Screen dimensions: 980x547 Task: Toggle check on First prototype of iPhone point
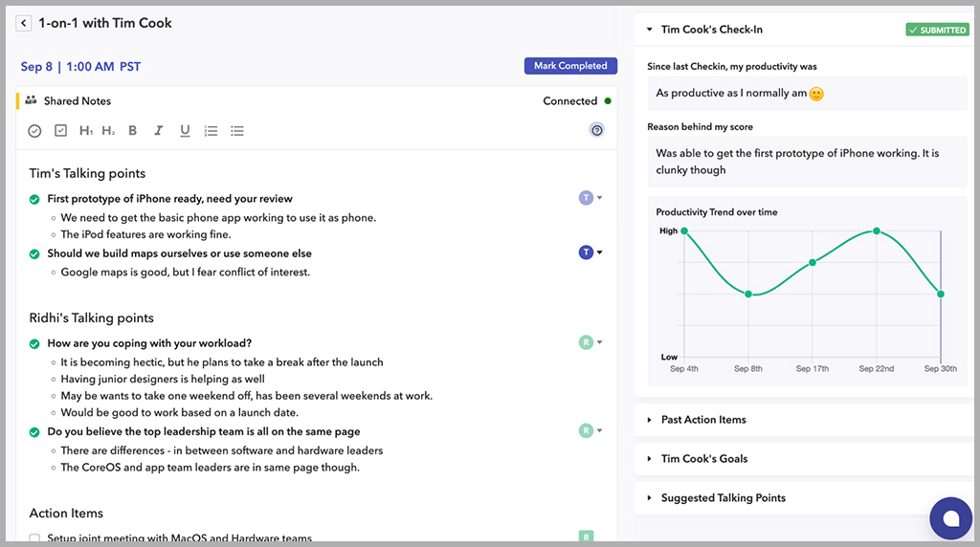34,199
